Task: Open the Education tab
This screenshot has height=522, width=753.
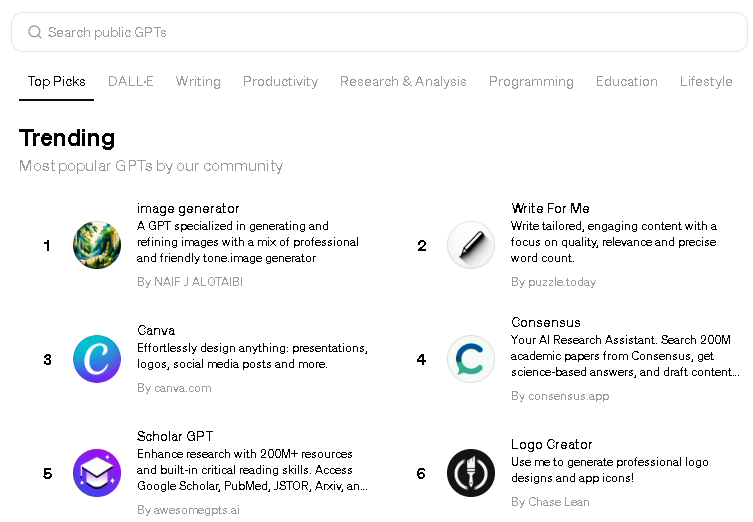Action: (627, 81)
